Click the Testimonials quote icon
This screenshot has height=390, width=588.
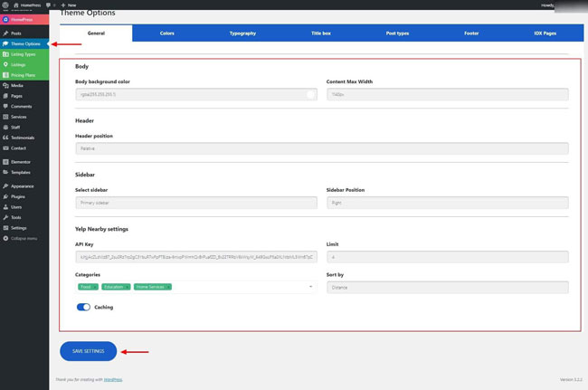click(5, 138)
